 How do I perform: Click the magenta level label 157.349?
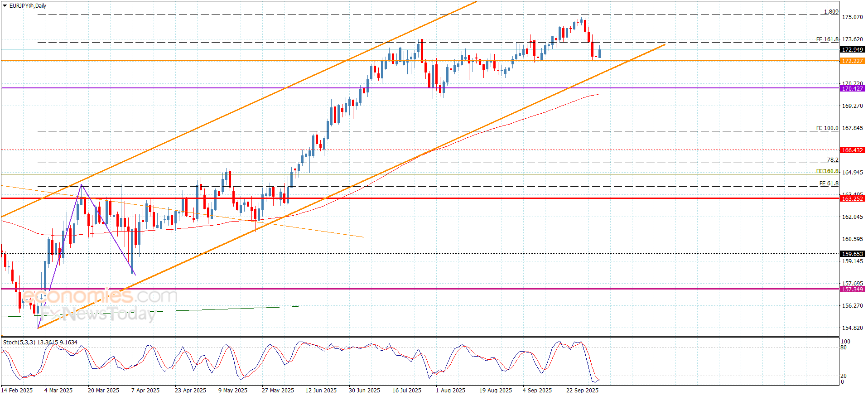click(x=852, y=290)
